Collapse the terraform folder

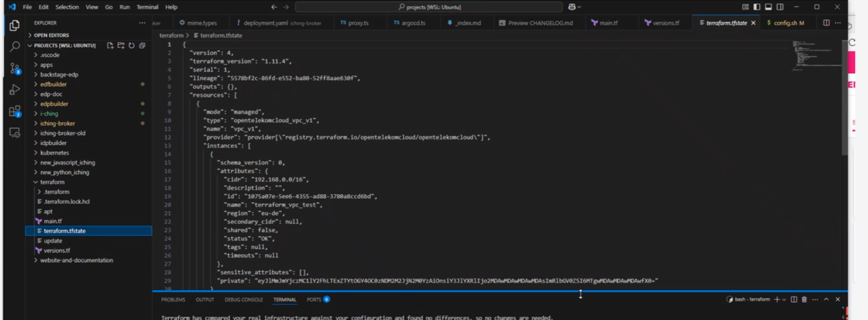point(52,182)
